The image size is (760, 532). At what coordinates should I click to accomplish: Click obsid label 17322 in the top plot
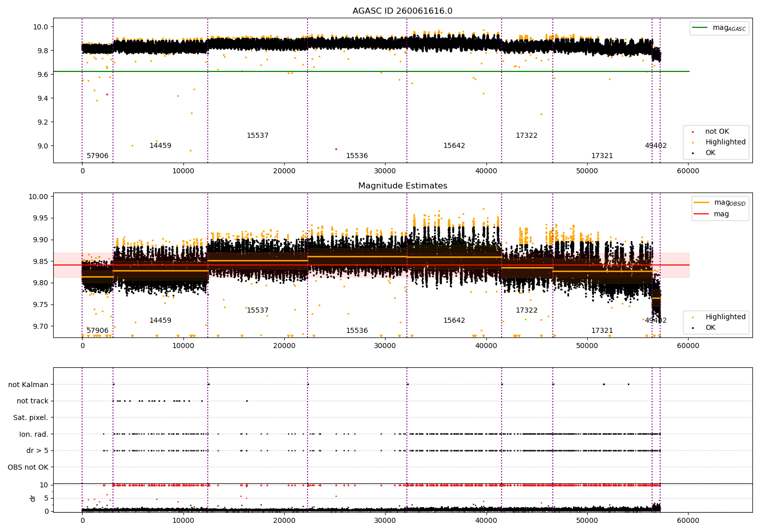526,136
